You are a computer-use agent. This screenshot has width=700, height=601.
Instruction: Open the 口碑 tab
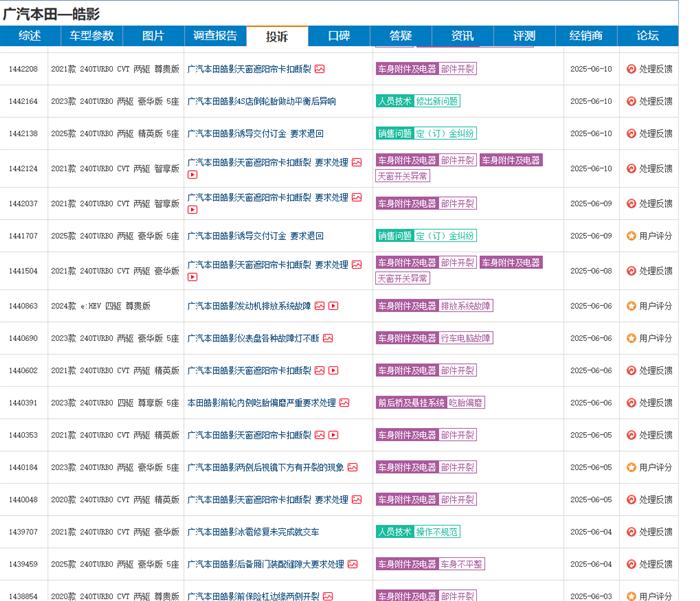[x=339, y=36]
